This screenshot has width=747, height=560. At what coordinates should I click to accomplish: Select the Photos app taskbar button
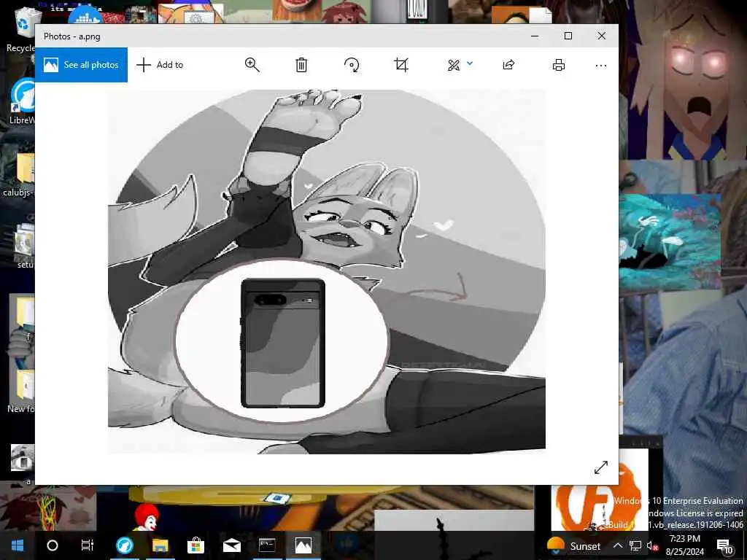tap(303, 545)
